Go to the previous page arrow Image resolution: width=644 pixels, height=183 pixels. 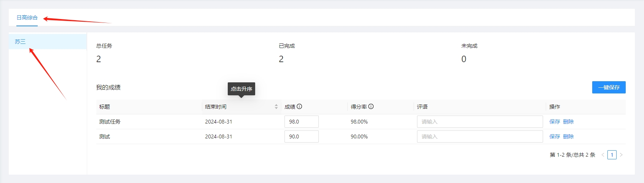[603, 155]
